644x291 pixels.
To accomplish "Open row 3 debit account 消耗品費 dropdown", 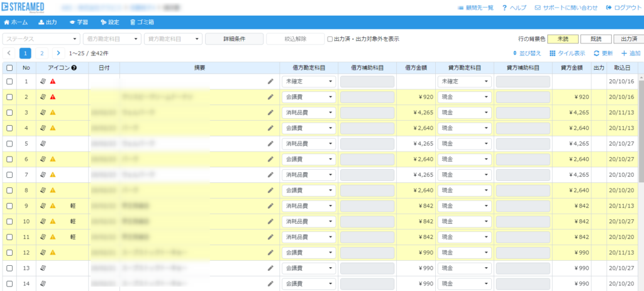I will pos(309,113).
